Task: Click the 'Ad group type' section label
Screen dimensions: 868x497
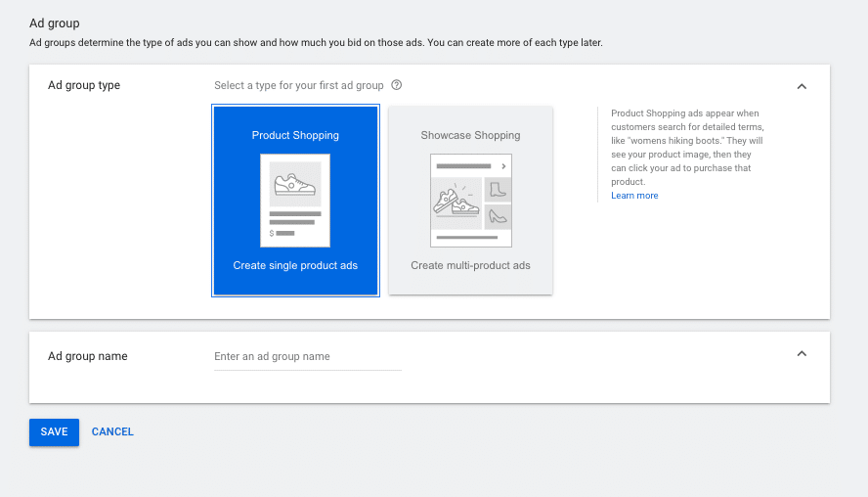Action: [x=84, y=85]
